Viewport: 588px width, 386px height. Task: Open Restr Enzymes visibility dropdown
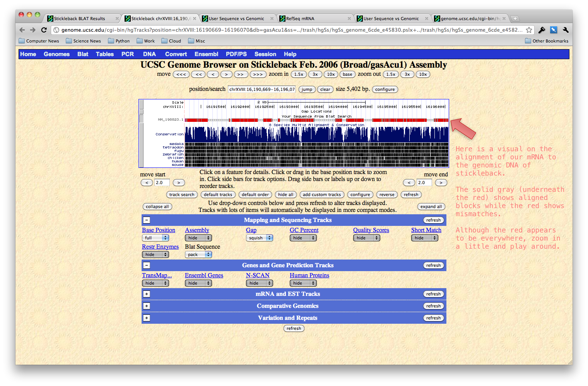[x=156, y=254]
